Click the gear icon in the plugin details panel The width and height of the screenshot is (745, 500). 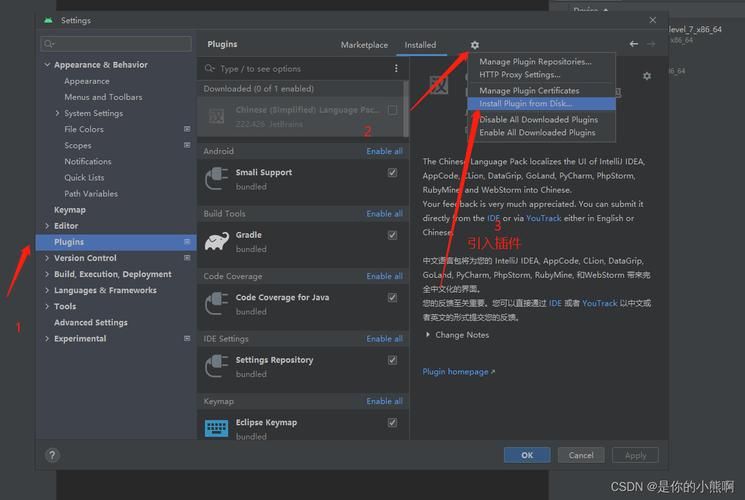647,76
